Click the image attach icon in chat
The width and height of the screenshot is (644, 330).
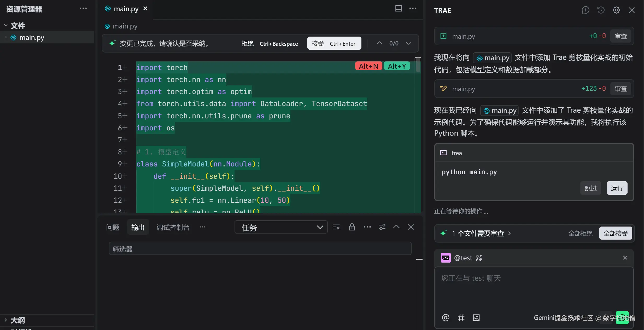pos(476,317)
